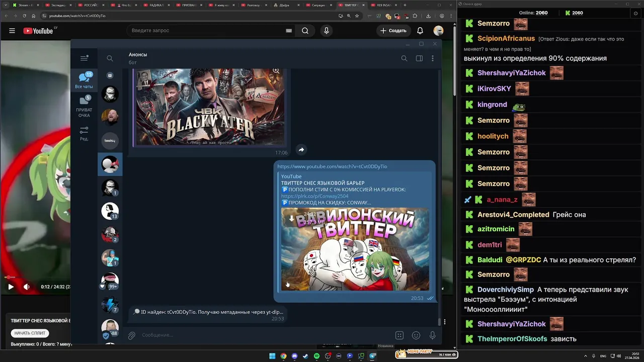Open ВАВИЛОНСКИЙ ТВИТТЕР video thumbnail
Screen dimensions: 644x362
pyautogui.click(x=355, y=249)
